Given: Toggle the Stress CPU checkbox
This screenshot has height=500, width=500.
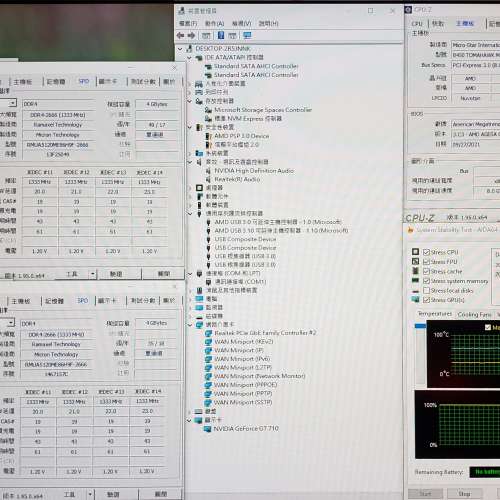Looking at the screenshot, I should tap(426, 252).
